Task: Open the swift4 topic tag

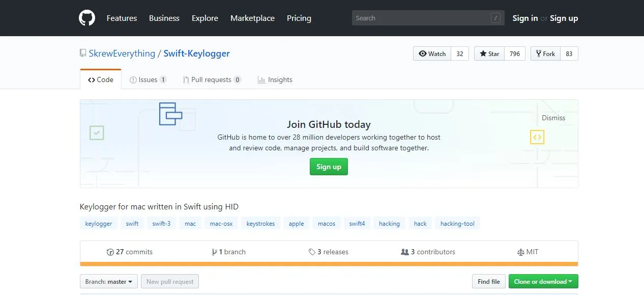Action: [357, 223]
